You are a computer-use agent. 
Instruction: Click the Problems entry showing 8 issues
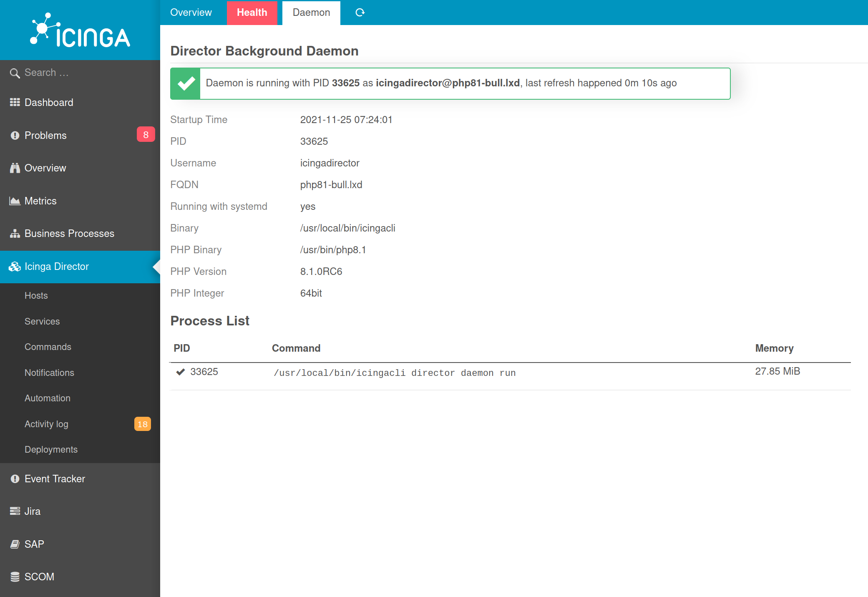pos(45,135)
